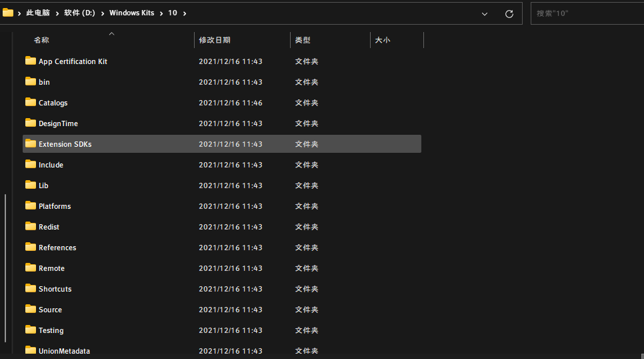This screenshot has height=359, width=644.
Task: Click the 文件夹 type of Include row
Action: coord(307,165)
